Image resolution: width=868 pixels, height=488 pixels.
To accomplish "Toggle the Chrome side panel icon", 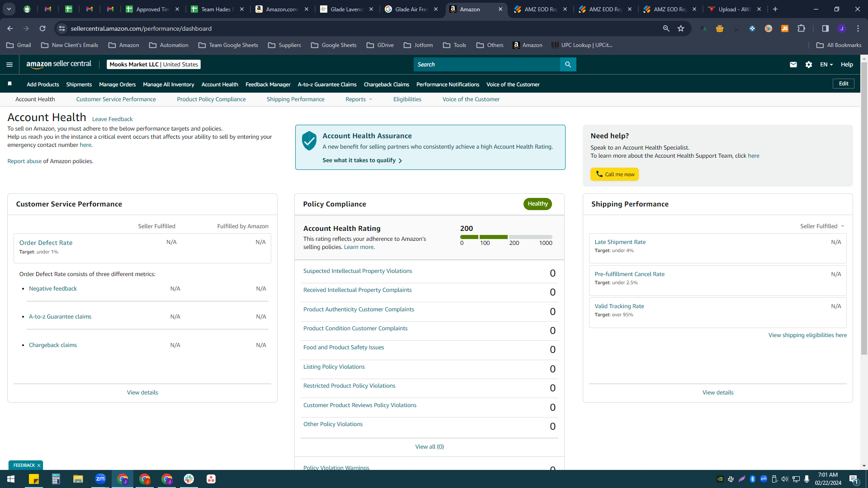I will [x=826, y=28].
